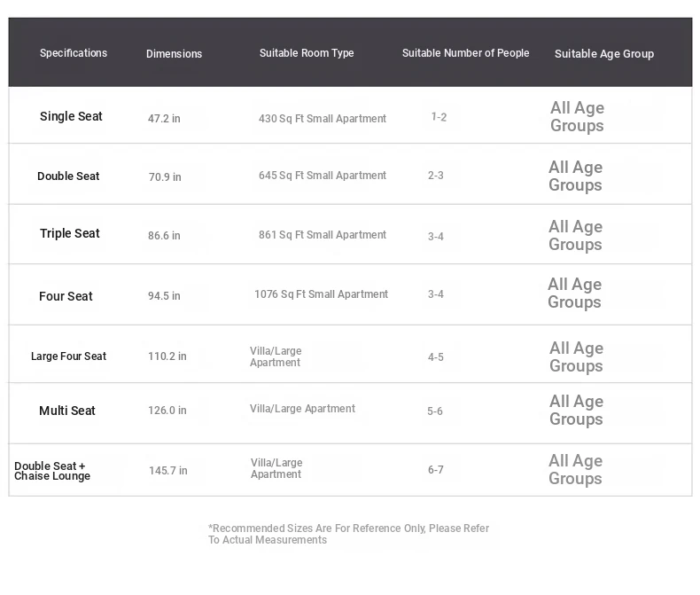
Task: Click the 47.2 in dimension value
Action: 164,118
